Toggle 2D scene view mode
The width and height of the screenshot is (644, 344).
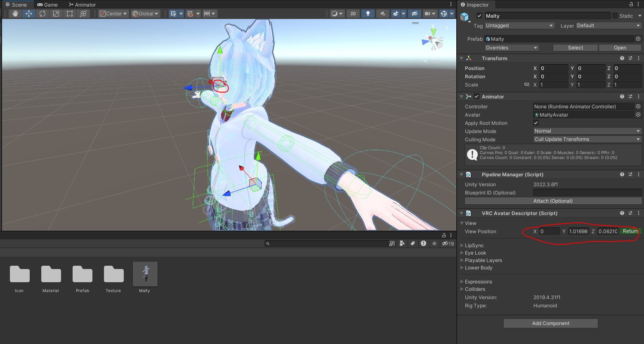[353, 14]
